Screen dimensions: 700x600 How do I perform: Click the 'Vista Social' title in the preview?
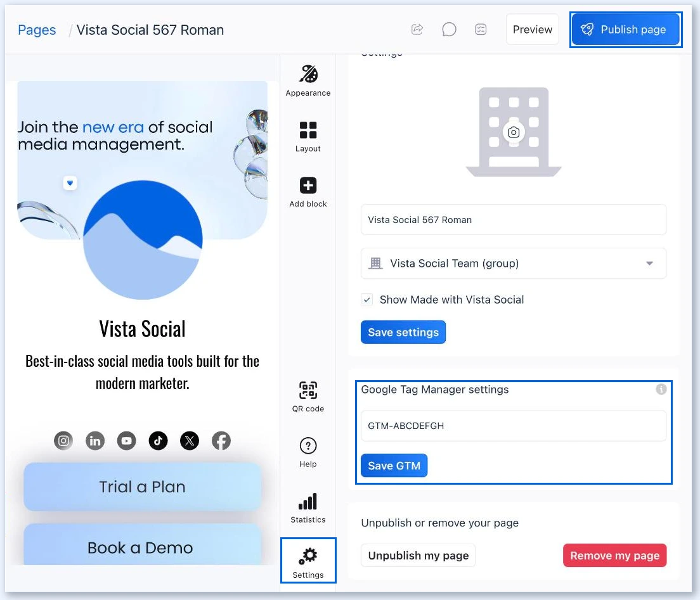pos(143,329)
